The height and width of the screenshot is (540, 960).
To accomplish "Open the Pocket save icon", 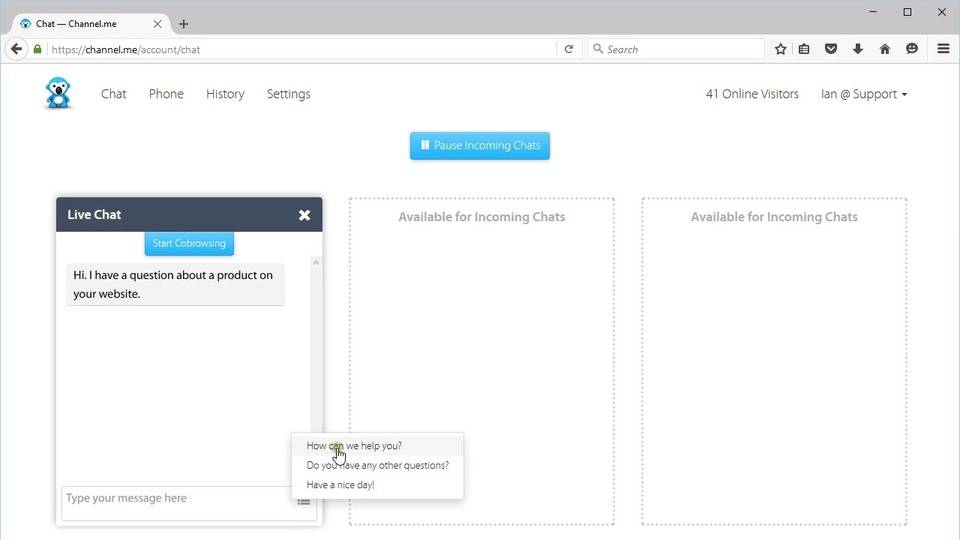I will click(x=831, y=49).
